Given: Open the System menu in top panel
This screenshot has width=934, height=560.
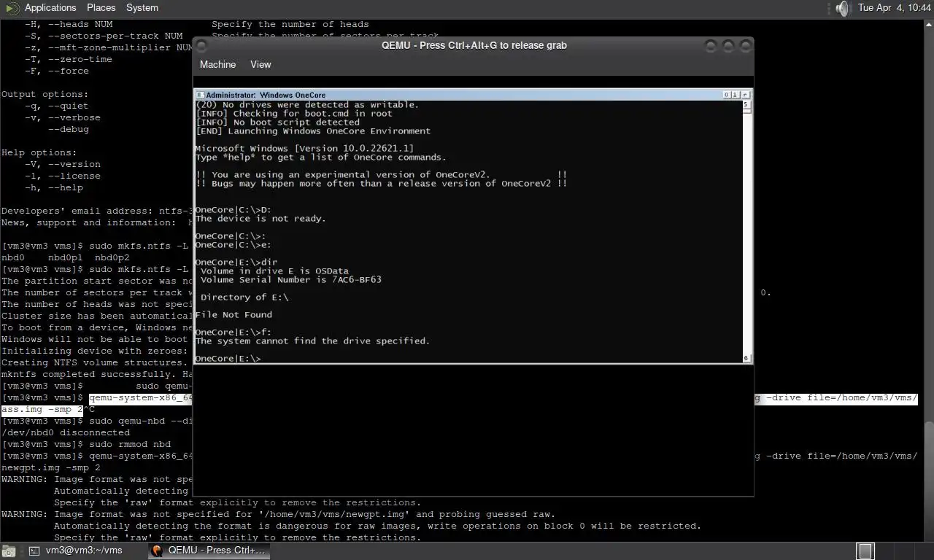Looking at the screenshot, I should (x=142, y=7).
